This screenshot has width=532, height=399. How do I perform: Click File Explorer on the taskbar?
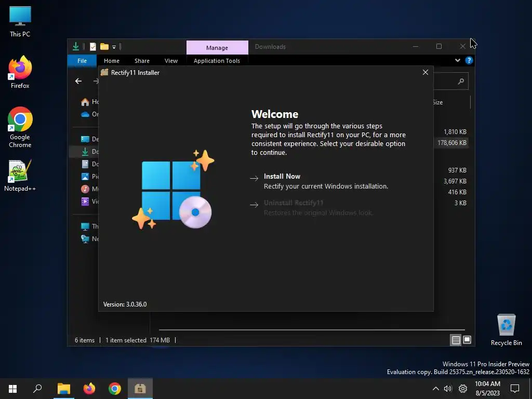point(64,389)
